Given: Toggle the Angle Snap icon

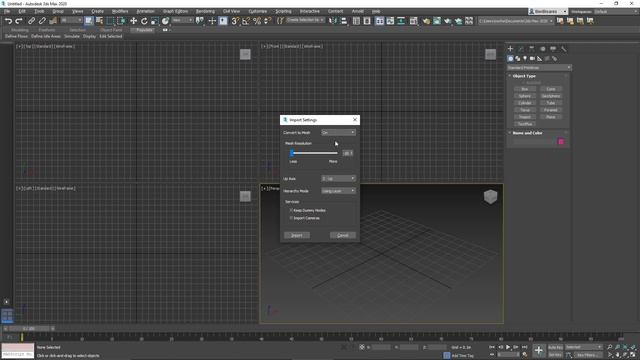Looking at the screenshot, I should click(x=246, y=21).
